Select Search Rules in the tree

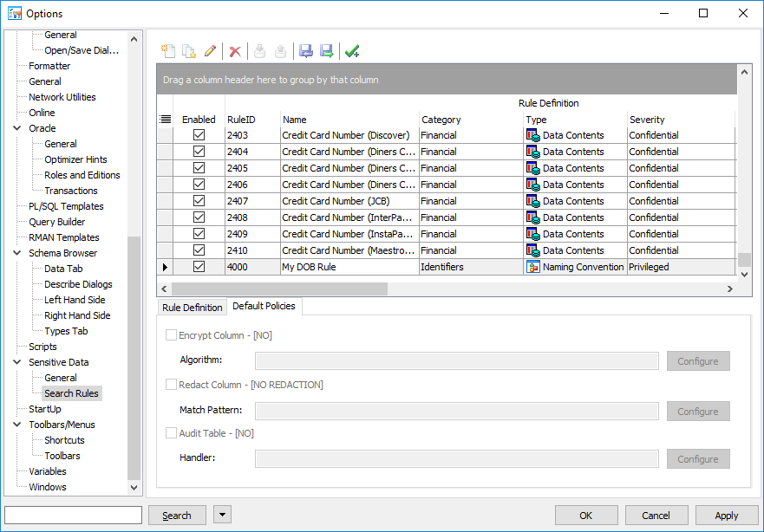[x=72, y=393]
